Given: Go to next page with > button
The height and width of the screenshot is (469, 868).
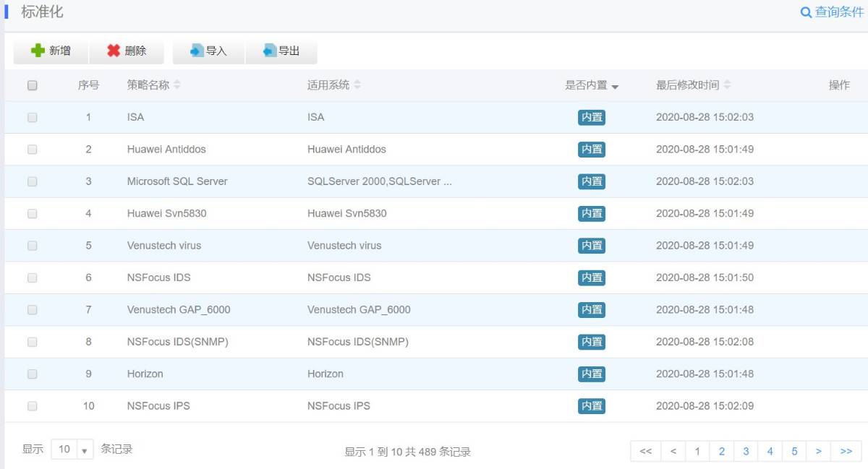Looking at the screenshot, I should pyautogui.click(x=818, y=451).
